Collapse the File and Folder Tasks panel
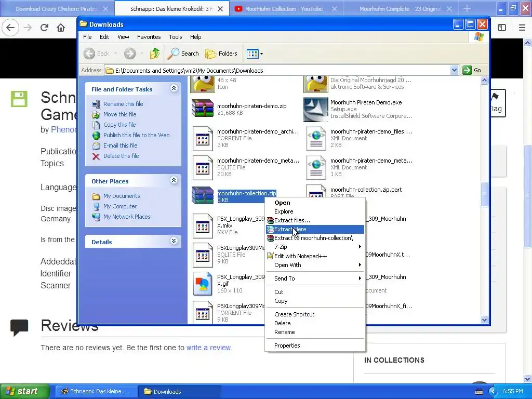532x399 pixels. coord(174,88)
